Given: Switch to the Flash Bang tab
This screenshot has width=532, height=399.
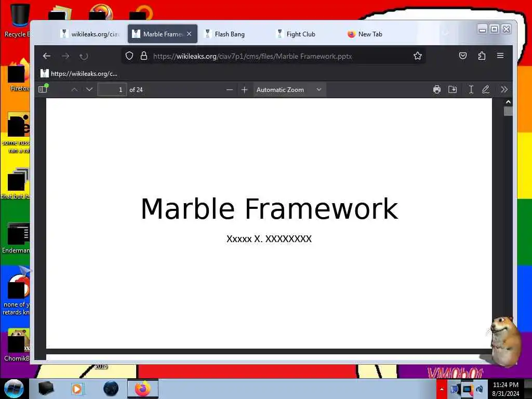Looking at the screenshot, I should (x=230, y=34).
